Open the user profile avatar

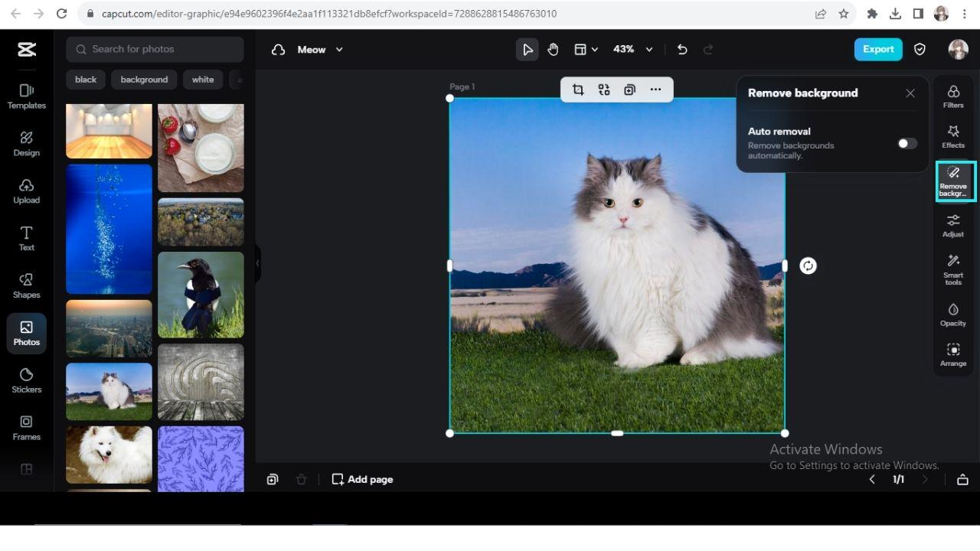(958, 49)
